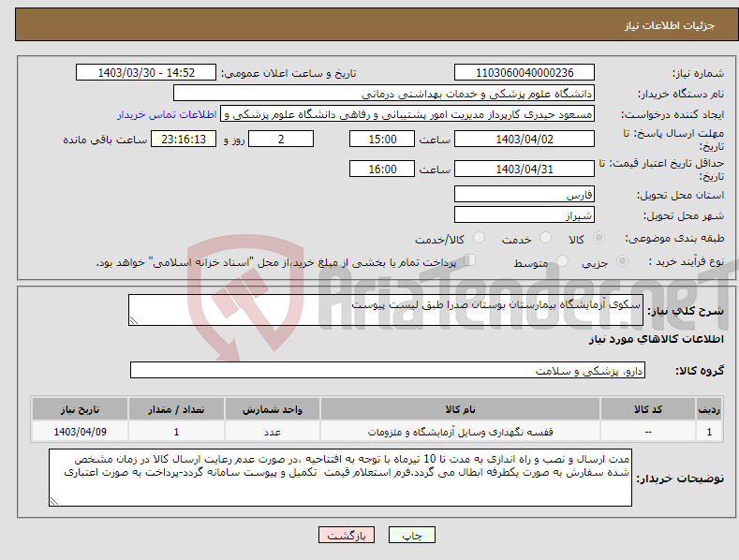Click remaining time field 23:16:13
Image resolution: width=739 pixels, height=560 pixels.
(184, 139)
